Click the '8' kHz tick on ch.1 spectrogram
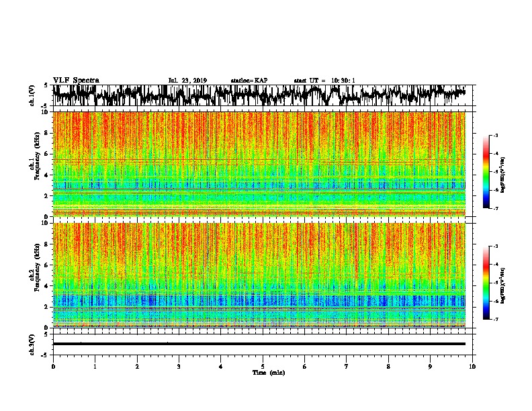Viewport: 532px width, 411px height. (47, 133)
